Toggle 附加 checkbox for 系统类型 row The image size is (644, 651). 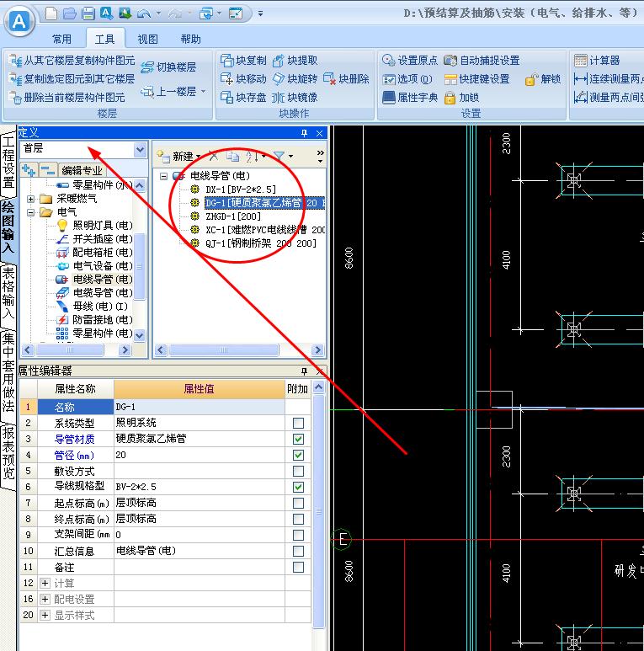pos(298,423)
